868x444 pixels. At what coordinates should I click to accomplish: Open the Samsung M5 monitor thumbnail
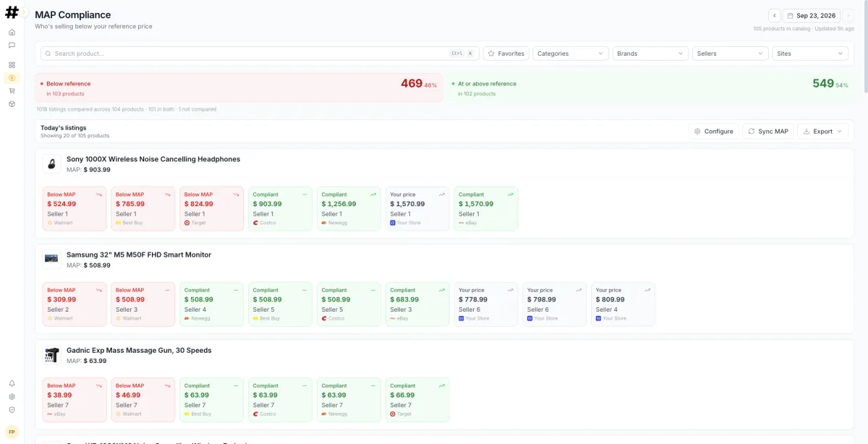(51, 259)
